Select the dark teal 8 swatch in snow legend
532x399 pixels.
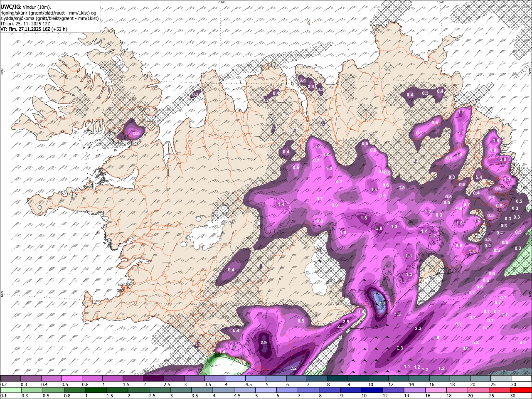(337, 379)
